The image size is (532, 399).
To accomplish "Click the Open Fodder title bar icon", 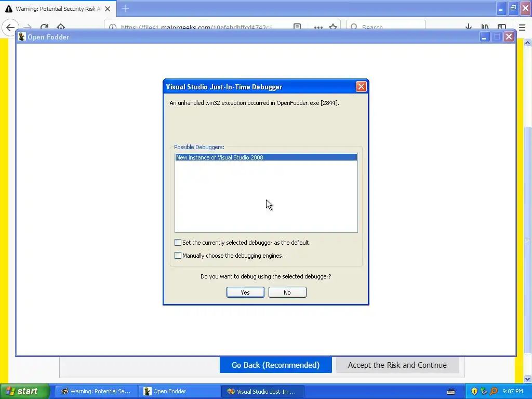I will pos(22,37).
